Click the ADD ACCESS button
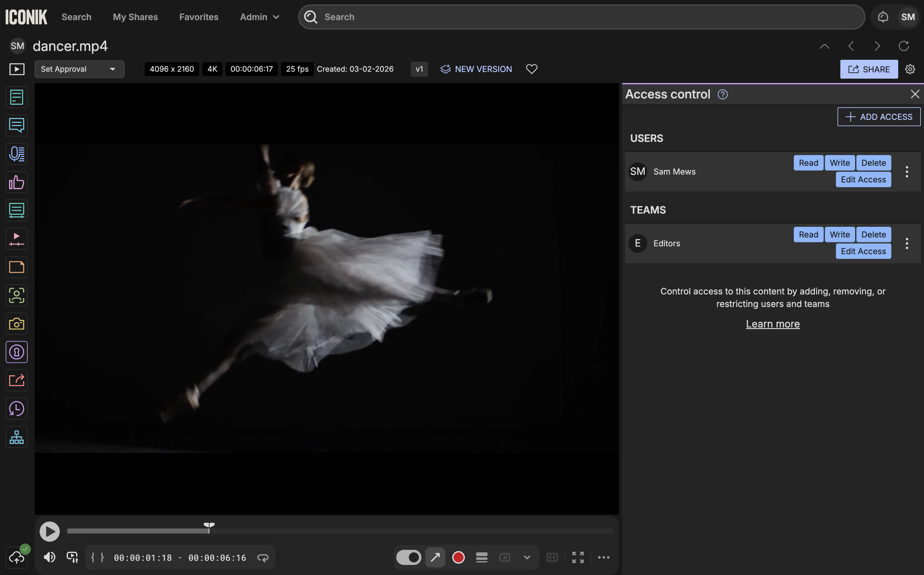The image size is (924, 575). click(x=878, y=117)
